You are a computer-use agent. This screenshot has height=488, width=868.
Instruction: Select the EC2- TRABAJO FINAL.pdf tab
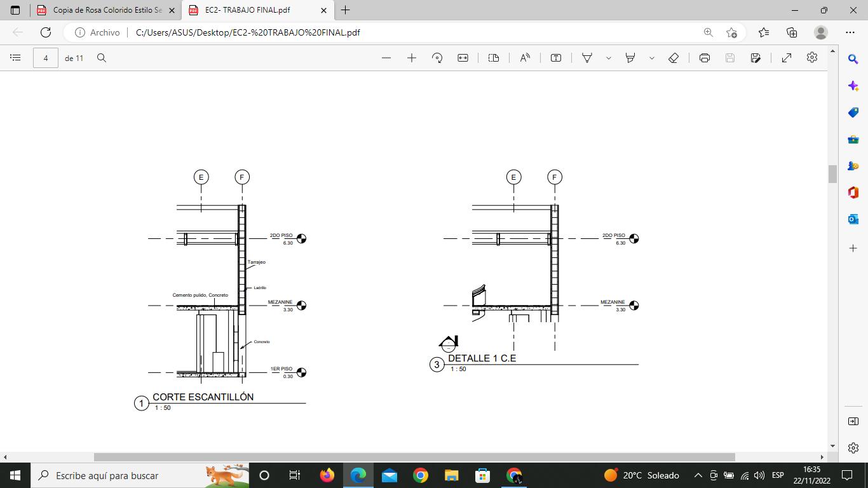click(x=257, y=10)
